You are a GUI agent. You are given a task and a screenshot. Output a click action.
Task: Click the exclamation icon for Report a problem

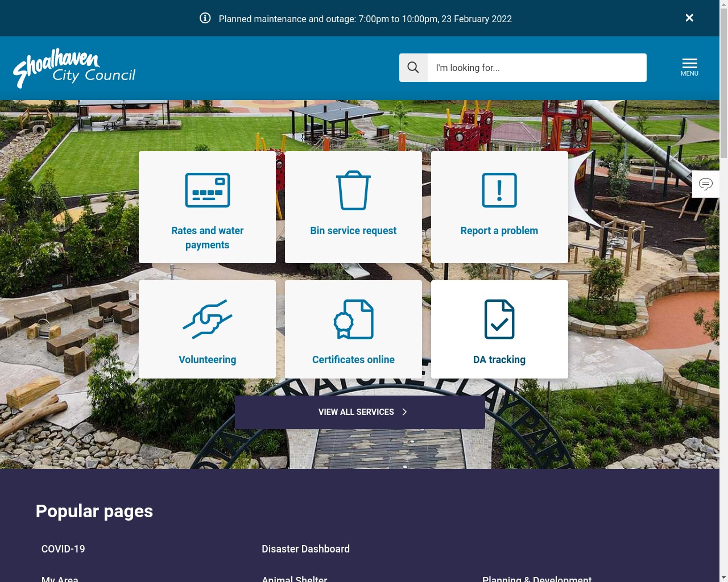coord(499,190)
